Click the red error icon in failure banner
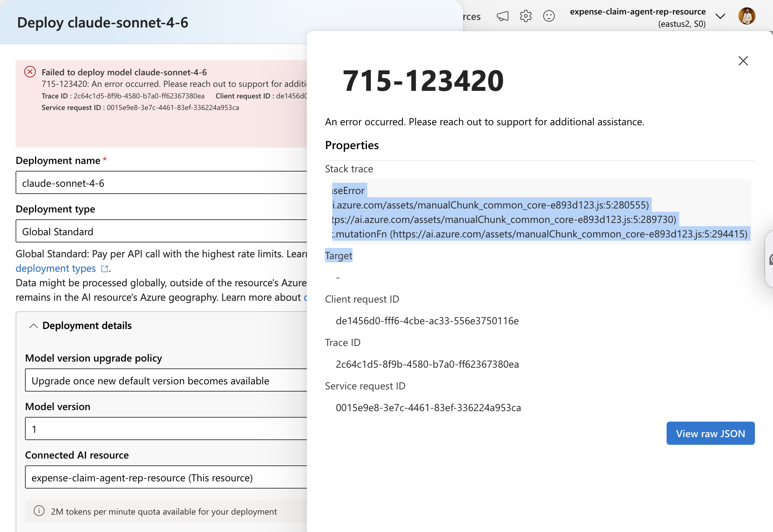 click(30, 72)
